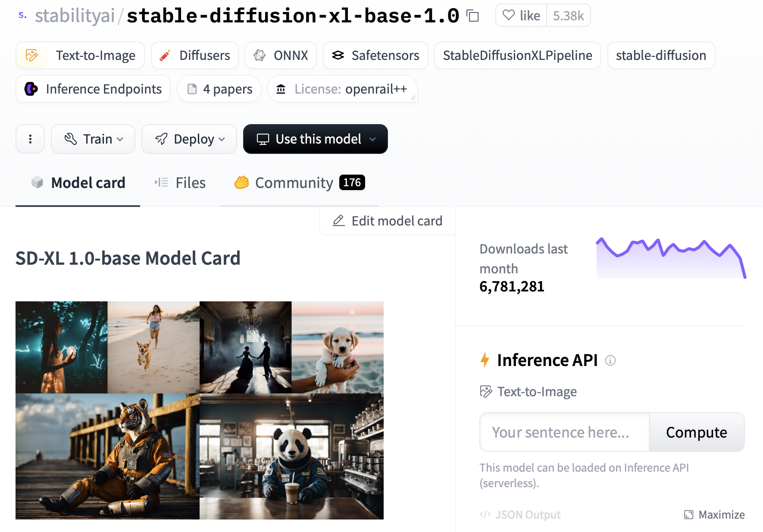This screenshot has width=763, height=532.
Task: Click the license bank icon
Action: point(281,89)
